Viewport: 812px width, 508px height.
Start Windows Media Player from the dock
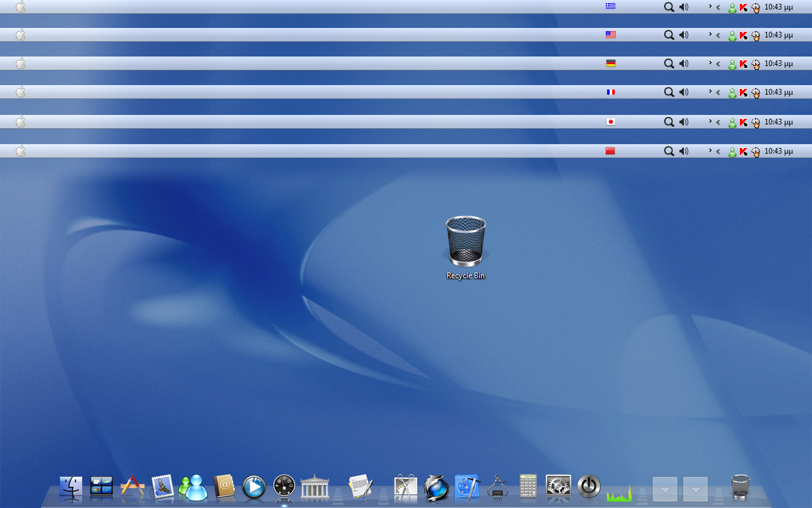coord(254,488)
